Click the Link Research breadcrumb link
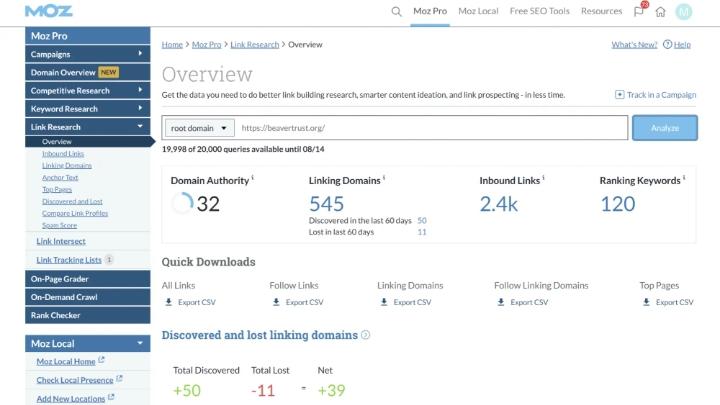 point(255,45)
